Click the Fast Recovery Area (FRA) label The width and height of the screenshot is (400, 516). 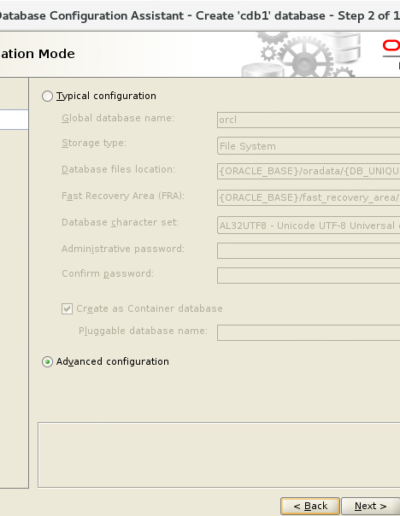[123, 196]
